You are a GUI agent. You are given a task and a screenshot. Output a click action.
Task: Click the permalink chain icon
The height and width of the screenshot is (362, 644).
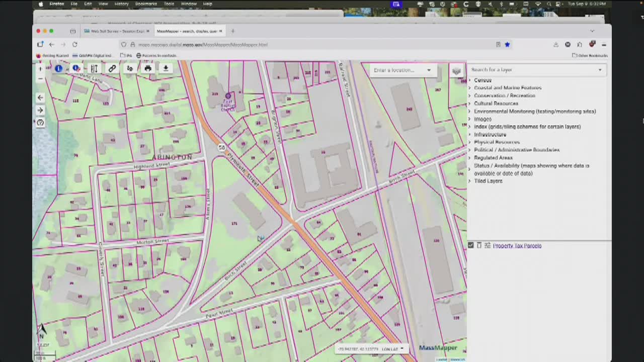112,68
